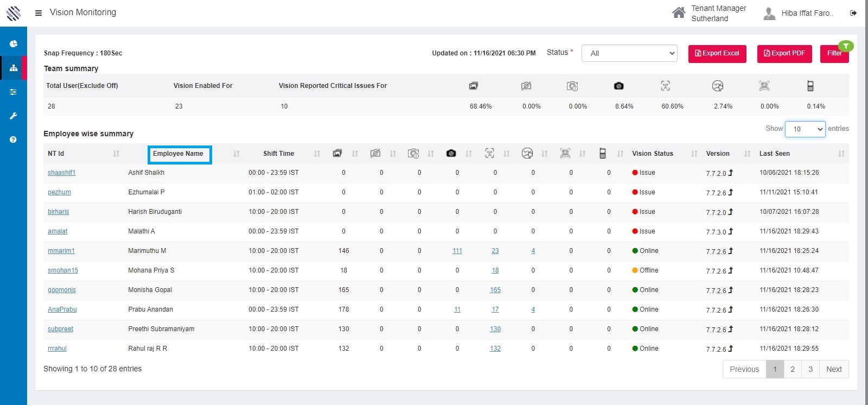This screenshot has width=868, height=405.
Task: Click the home icon beside Tenant Manager
Action: [678, 13]
